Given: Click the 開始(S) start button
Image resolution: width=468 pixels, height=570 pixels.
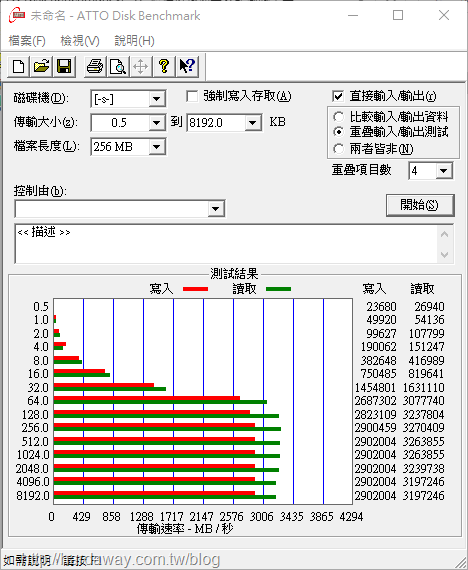Looking at the screenshot, I should click(420, 205).
